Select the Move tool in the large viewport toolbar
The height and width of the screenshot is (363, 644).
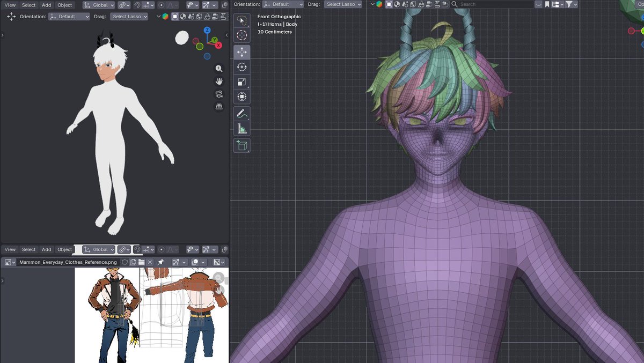[241, 52]
